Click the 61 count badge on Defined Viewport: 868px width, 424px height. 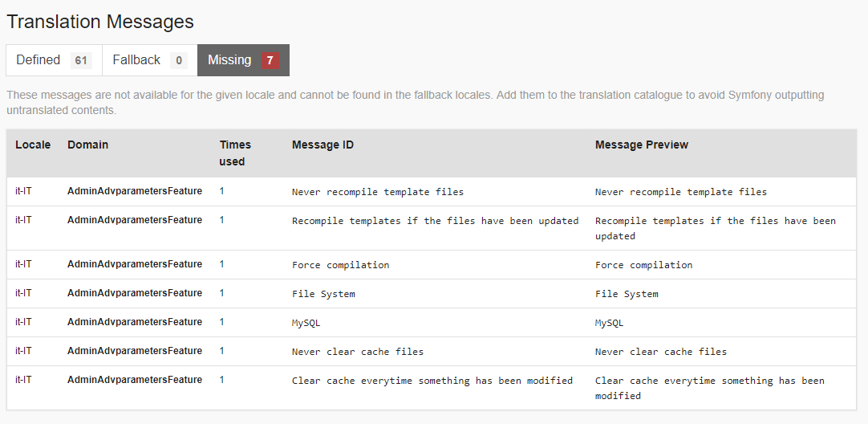point(80,60)
